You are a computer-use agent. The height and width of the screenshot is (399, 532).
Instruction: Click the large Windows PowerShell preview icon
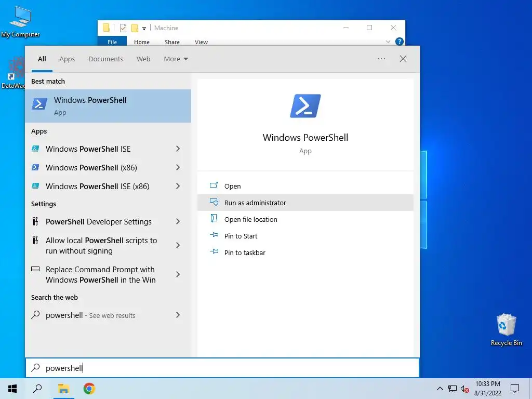tap(305, 106)
